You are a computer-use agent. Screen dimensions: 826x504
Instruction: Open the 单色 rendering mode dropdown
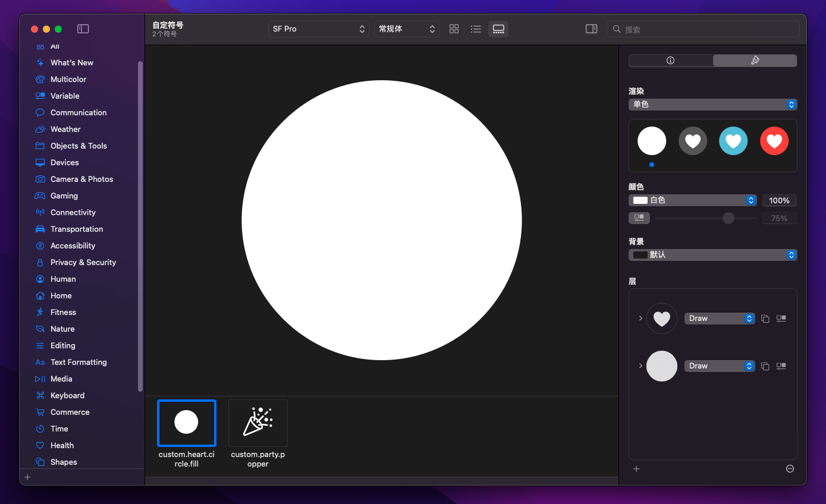coord(712,105)
